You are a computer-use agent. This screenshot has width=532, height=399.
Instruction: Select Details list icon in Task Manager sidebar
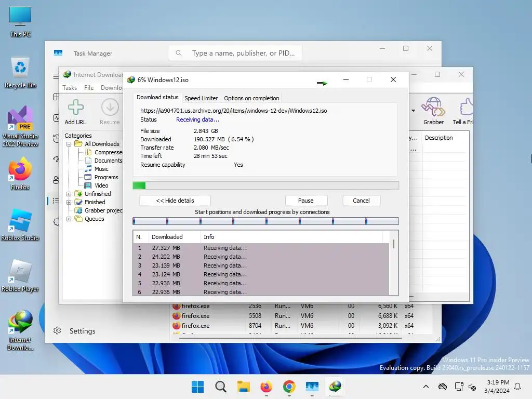[x=56, y=201]
